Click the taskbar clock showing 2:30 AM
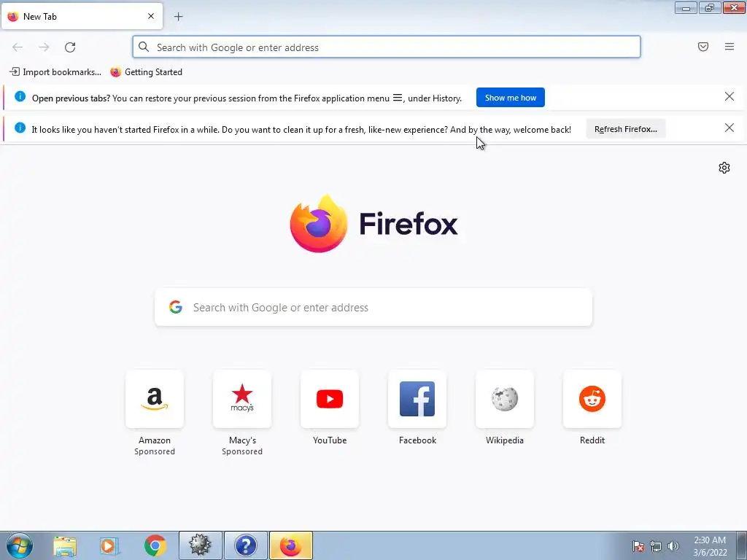747x560 pixels. click(709, 546)
